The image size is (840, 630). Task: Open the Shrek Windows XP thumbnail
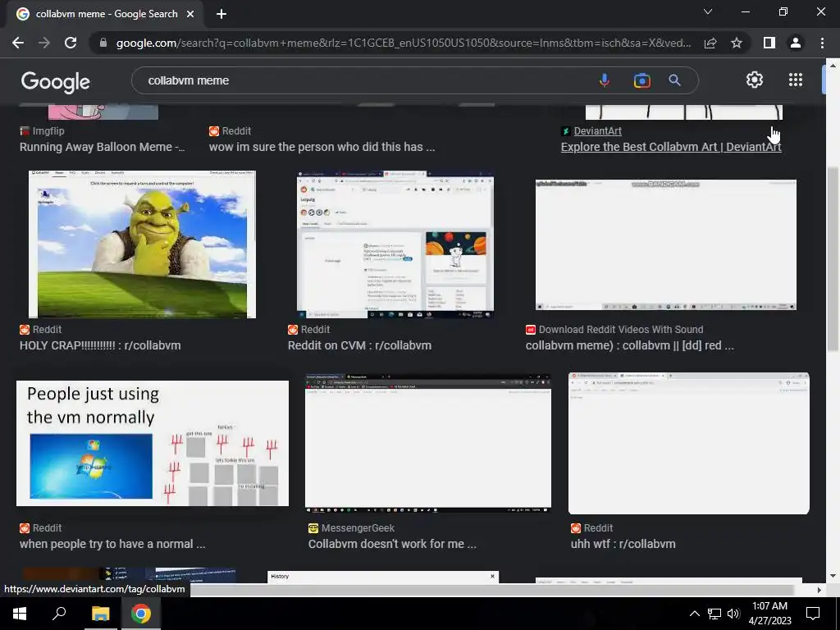(142, 244)
